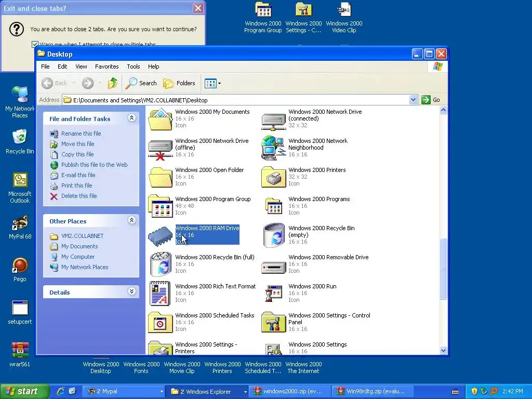Click the Back toolbar button
532x399 pixels.
(55, 83)
